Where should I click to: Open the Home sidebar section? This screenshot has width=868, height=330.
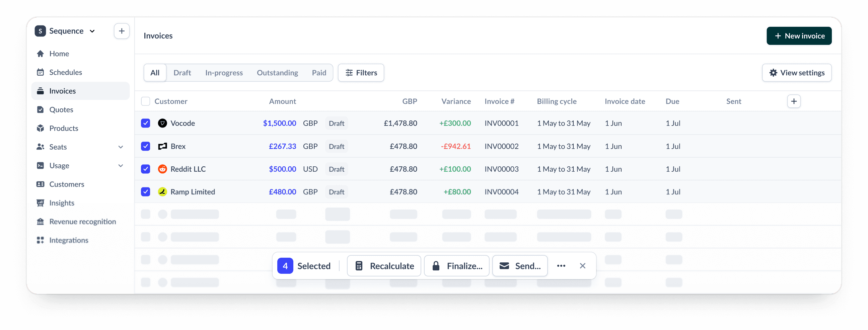pos(59,54)
